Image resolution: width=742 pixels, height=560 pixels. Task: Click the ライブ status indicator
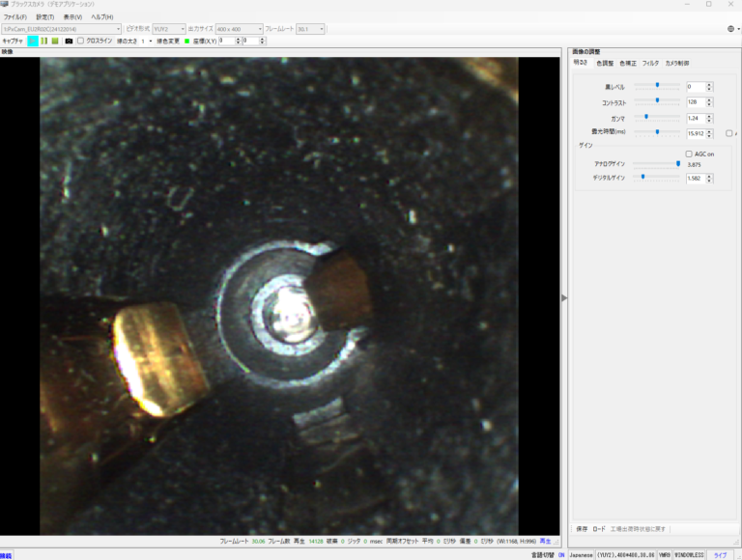720,555
